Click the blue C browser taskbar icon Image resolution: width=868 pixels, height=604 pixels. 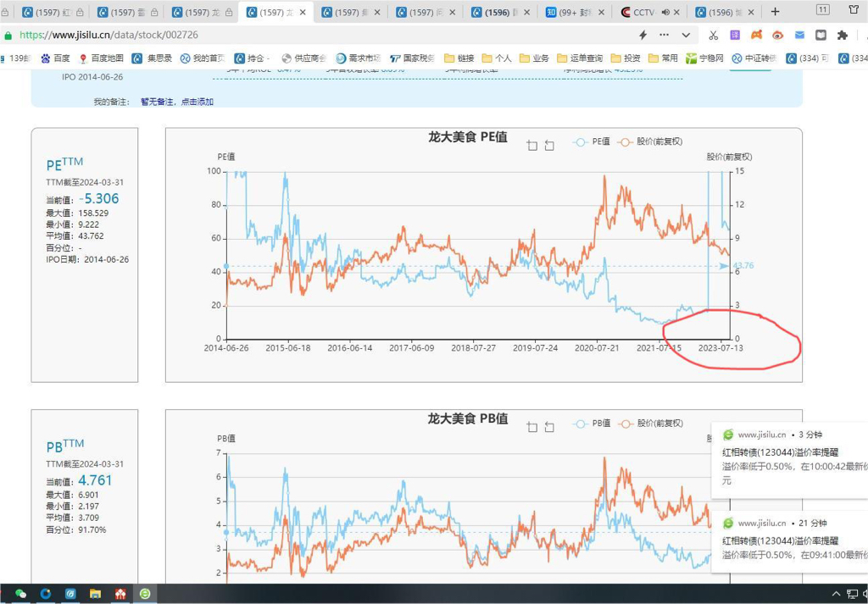(46, 594)
